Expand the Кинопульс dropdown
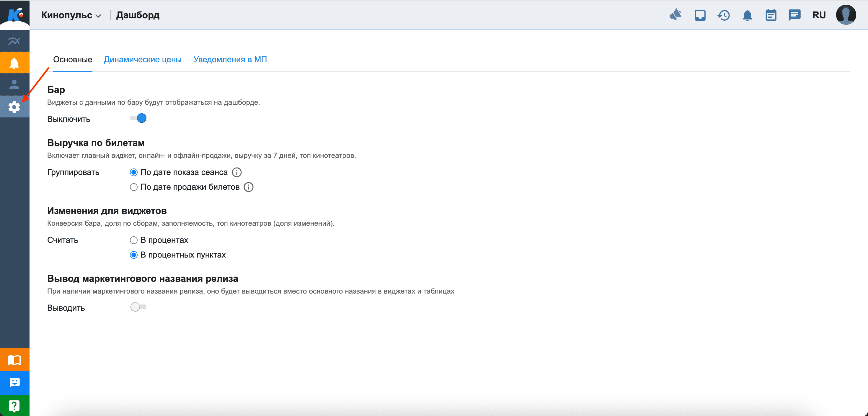Viewport: 868px width, 416px height. point(71,15)
